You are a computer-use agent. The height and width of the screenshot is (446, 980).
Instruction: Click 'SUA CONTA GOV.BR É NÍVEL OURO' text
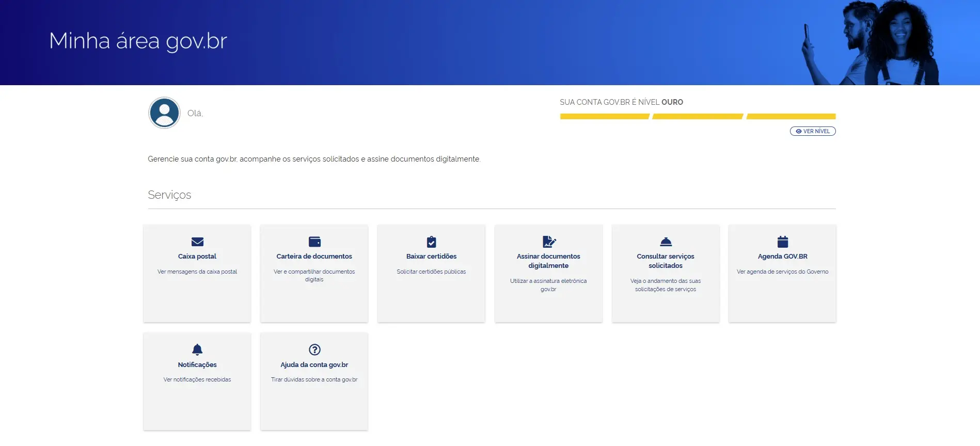621,102
